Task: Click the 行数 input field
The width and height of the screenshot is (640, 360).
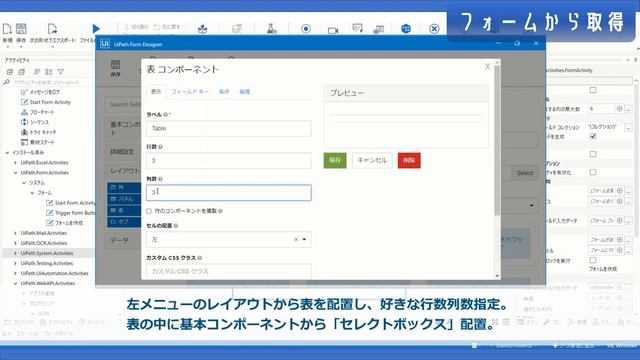Action: pos(229,160)
